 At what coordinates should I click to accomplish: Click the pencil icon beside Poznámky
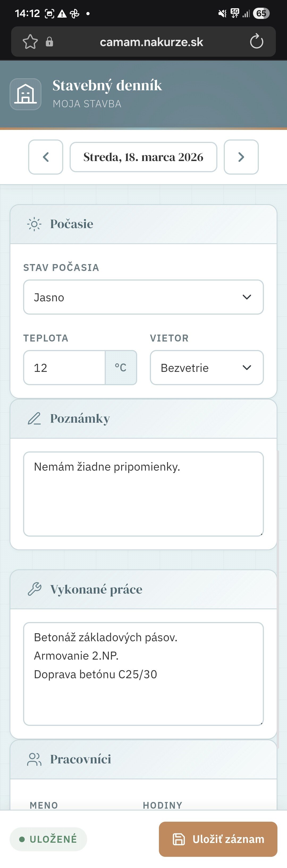(x=34, y=418)
